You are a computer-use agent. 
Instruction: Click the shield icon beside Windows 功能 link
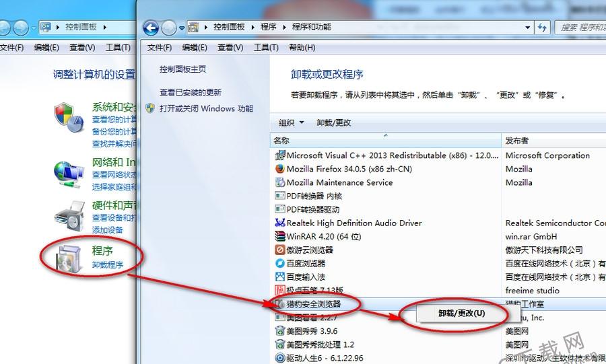click(150, 108)
